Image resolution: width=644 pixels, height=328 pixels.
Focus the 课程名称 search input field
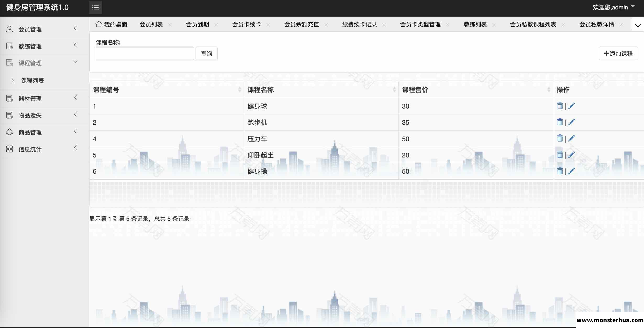(145, 54)
